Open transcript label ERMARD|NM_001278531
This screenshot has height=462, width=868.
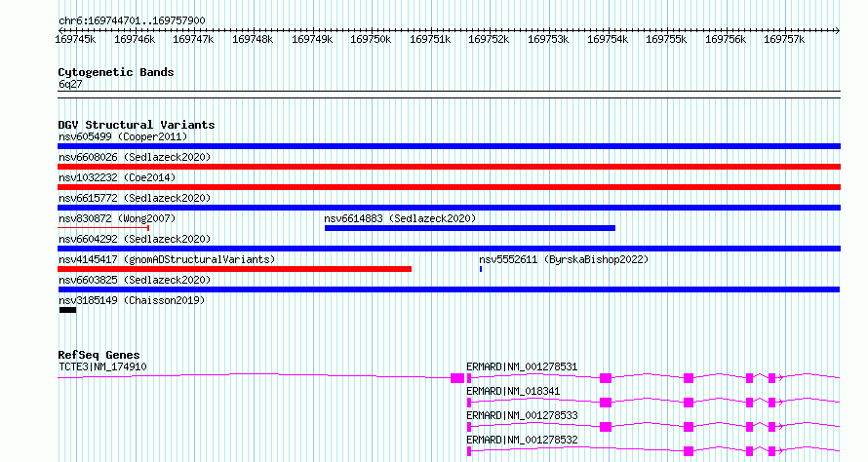pos(522,366)
